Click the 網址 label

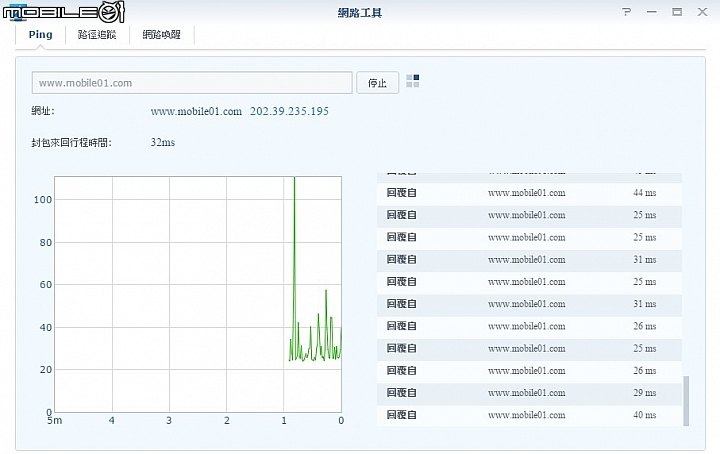(43, 111)
